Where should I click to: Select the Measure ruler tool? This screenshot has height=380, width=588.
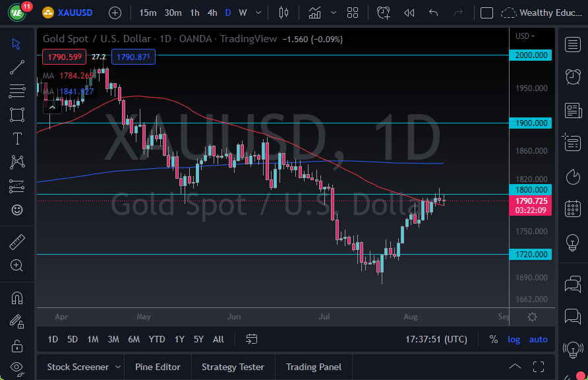[x=17, y=241]
